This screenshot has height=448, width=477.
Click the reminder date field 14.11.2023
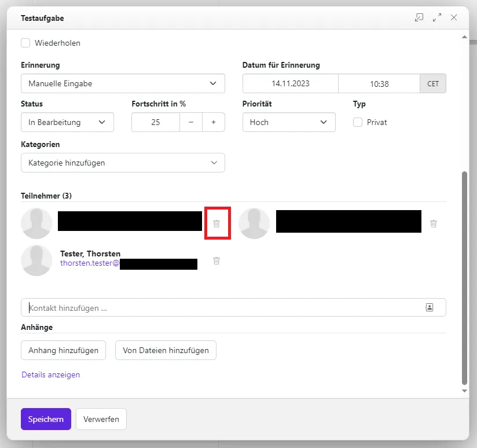290,83
